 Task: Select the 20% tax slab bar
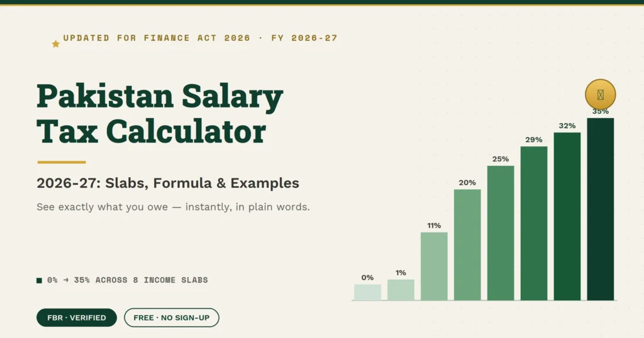[467, 244]
